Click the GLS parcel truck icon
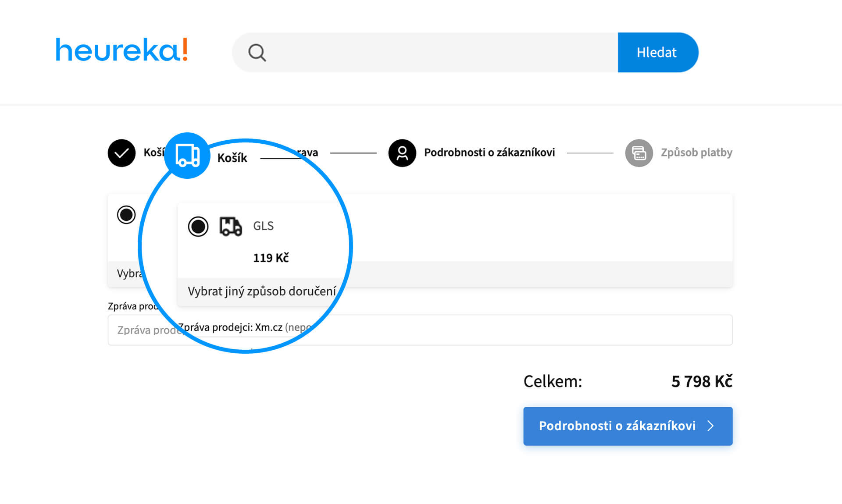Screen dimensions: 842x504 231,227
